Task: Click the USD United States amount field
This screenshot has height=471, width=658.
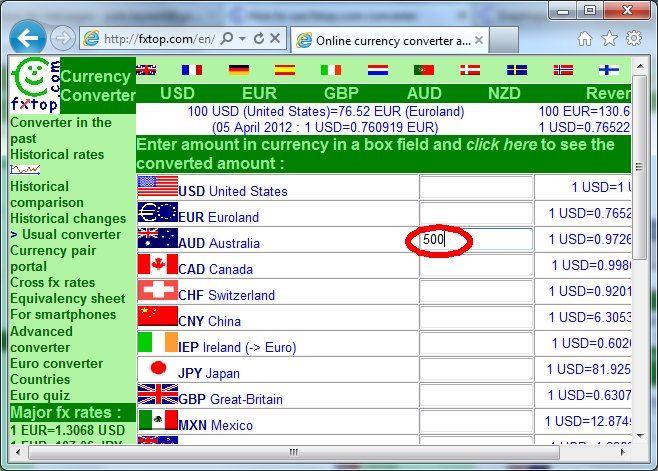Action: click(476, 188)
